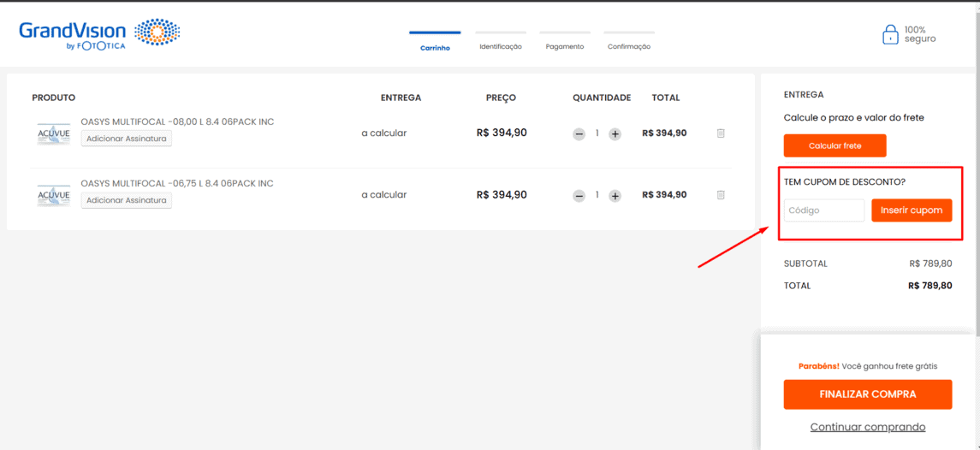Click 'Calcule o prazo e valor do frete' text
The image size is (980, 450).
pos(853,117)
